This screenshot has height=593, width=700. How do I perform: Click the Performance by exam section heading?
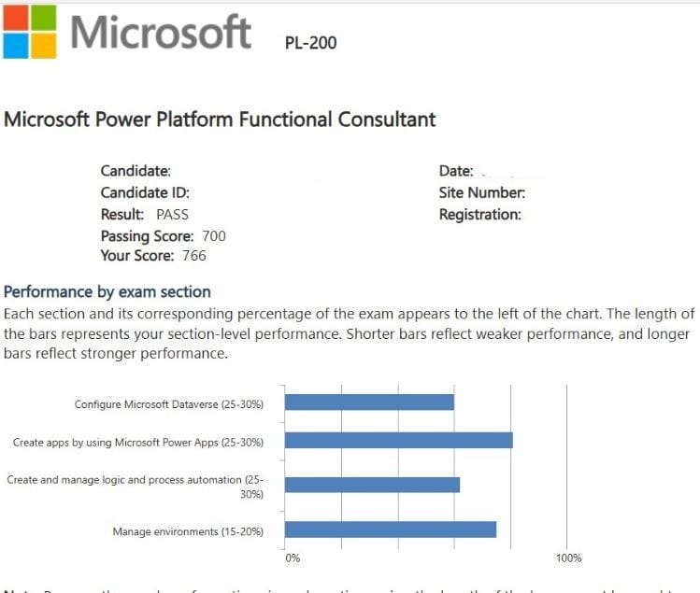point(107,291)
